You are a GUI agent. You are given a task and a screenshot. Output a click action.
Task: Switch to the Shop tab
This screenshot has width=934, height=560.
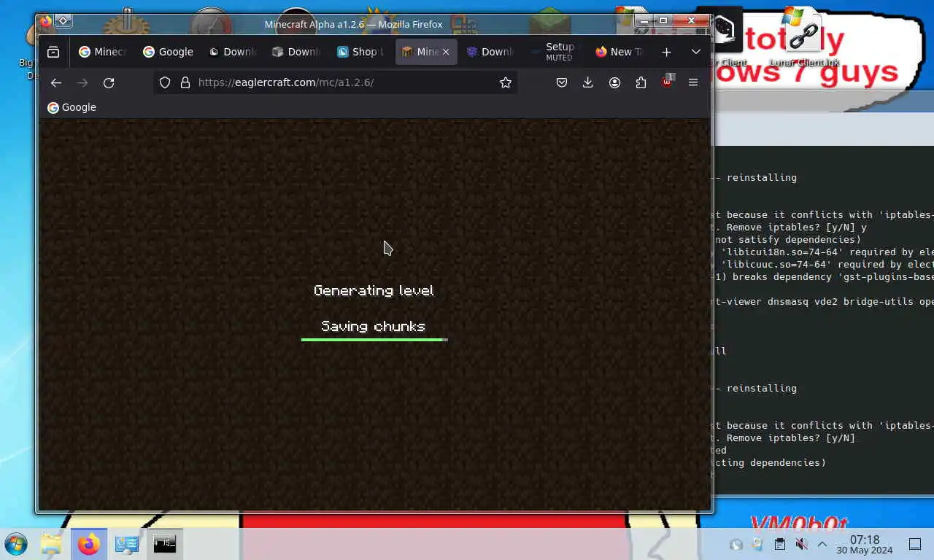360,52
